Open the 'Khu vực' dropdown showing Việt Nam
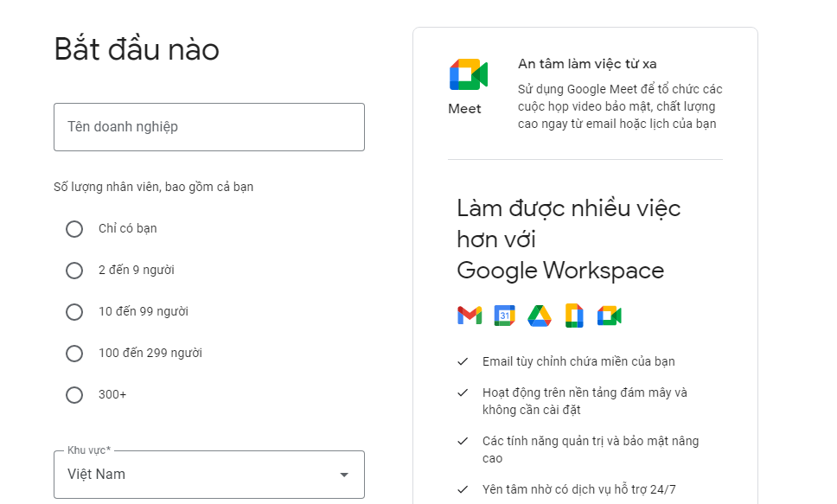 209,475
